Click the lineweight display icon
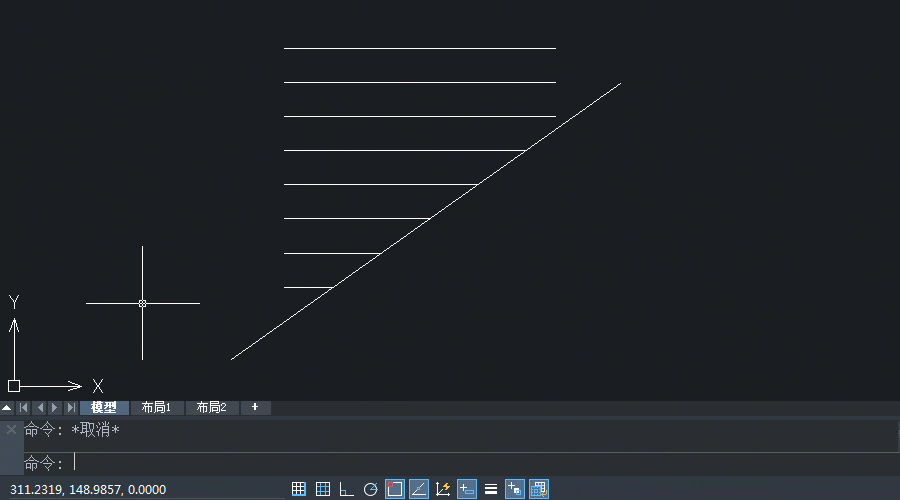This screenshot has height=500, width=900. [491, 489]
